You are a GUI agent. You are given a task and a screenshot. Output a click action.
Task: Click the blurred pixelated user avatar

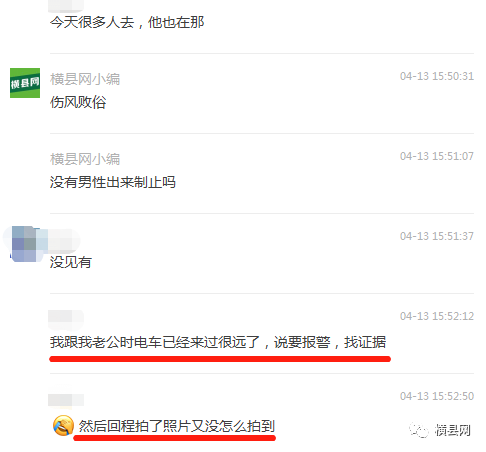(25, 244)
